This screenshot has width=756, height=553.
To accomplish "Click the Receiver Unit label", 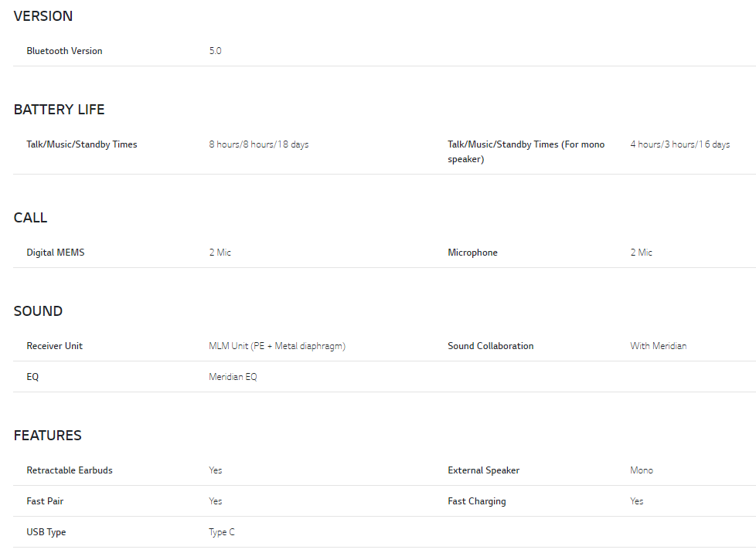I will tap(54, 346).
